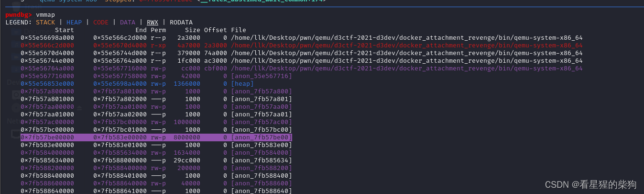Select heap start address 0x55e56853e000
Viewport: 644px width, 194px height.
[47, 84]
